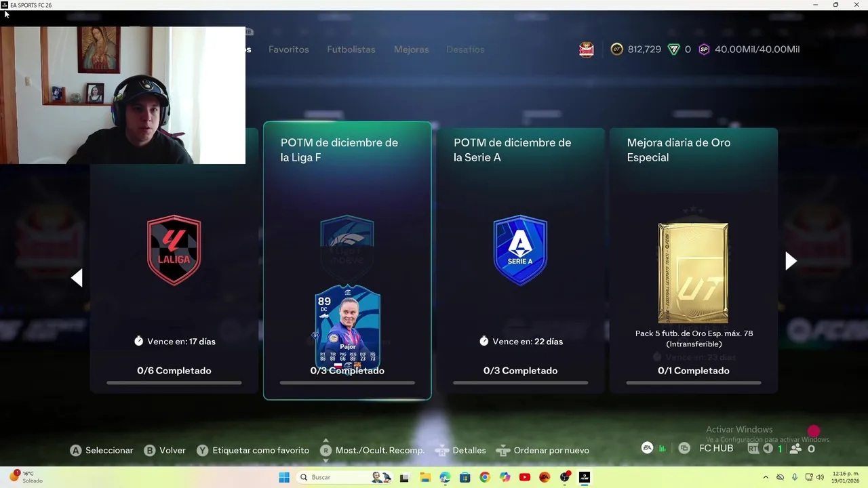Click the EA logo icon in bottom bar

pyautogui.click(x=648, y=448)
